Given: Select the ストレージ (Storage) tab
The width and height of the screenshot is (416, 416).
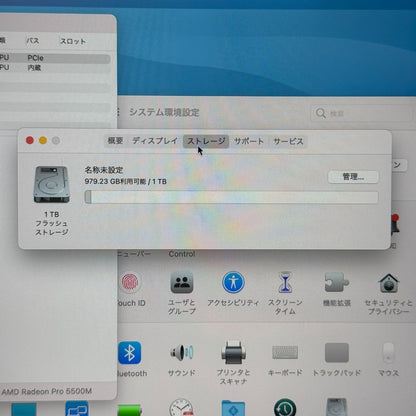Looking at the screenshot, I should click(206, 141).
